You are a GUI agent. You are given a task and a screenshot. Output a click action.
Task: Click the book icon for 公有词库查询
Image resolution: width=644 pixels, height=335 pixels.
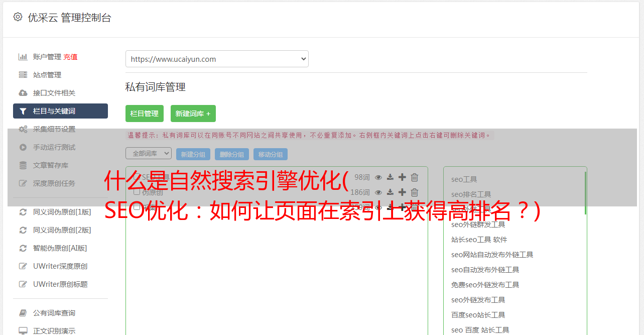coord(23,313)
